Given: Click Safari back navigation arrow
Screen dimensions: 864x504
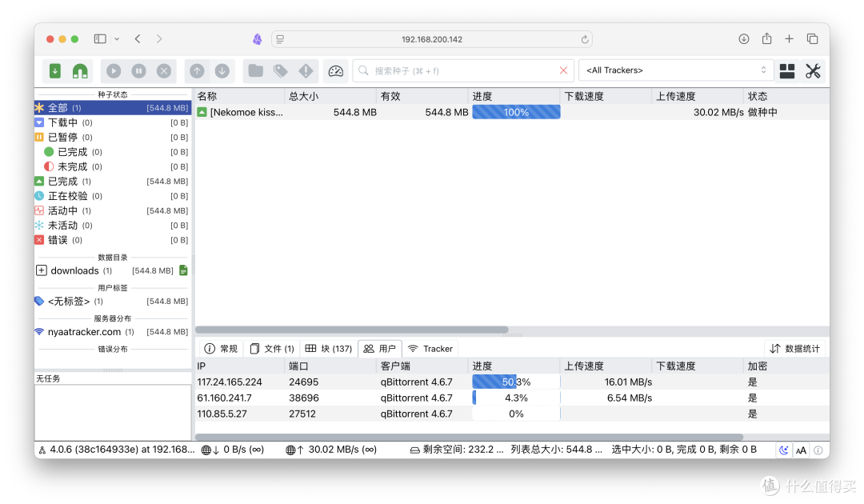Looking at the screenshot, I should [138, 38].
